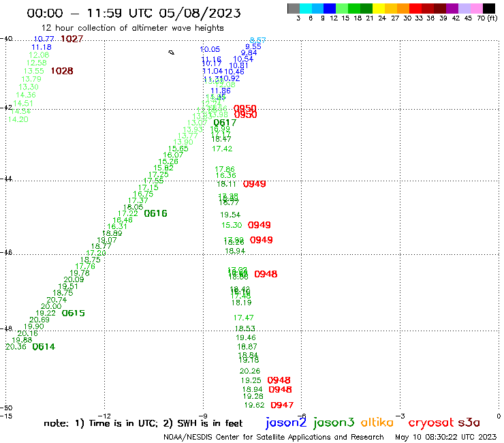Click the wave height value '20.36'
This screenshot has width=504, height=443.
tap(16, 347)
